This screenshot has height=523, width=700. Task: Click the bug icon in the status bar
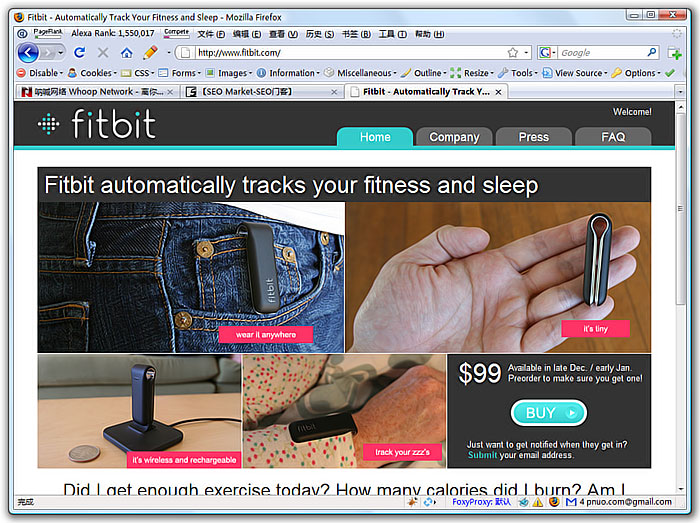click(x=412, y=502)
